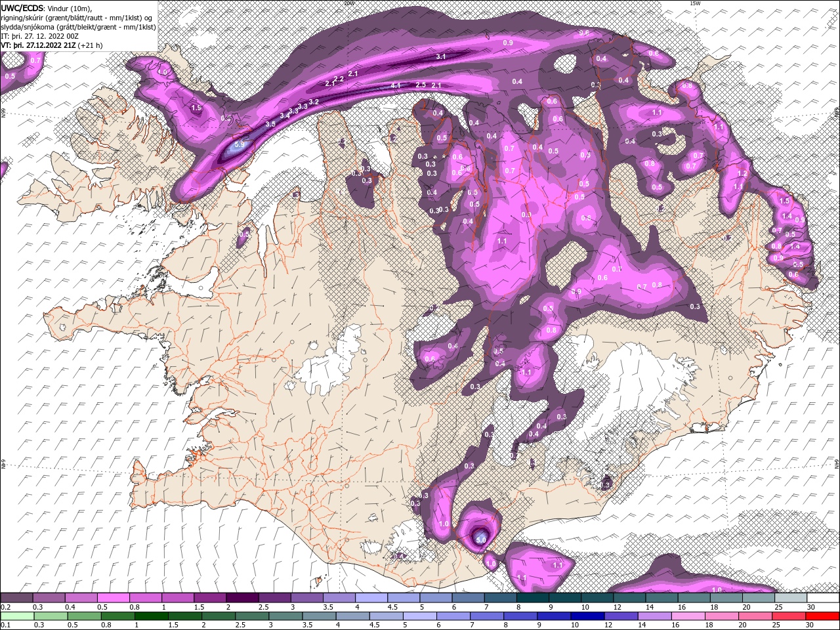840x630 pixels.
Task: Click the 2.5 value label on the map
Action: (x=421, y=85)
